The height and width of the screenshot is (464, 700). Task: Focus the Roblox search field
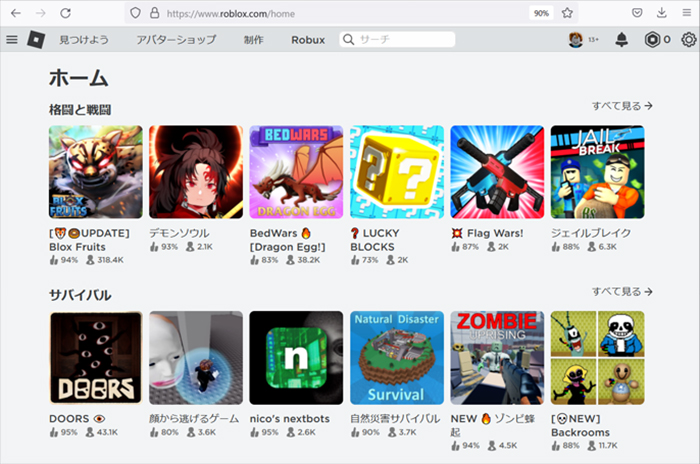(400, 40)
